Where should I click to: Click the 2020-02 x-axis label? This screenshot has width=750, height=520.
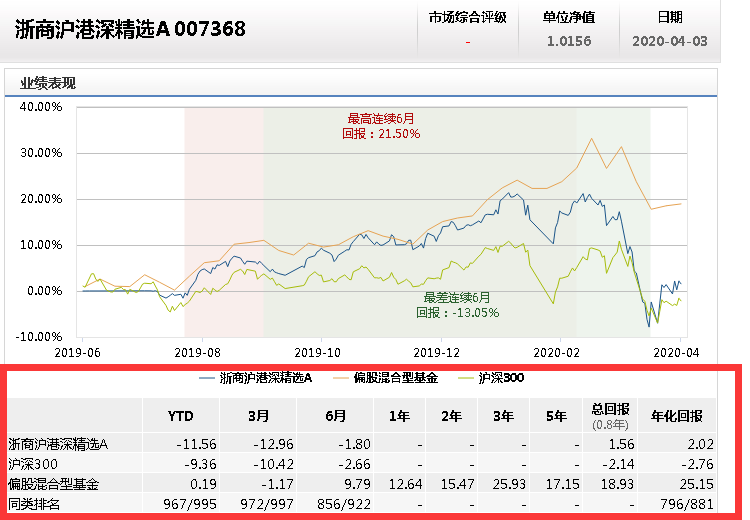point(556,353)
